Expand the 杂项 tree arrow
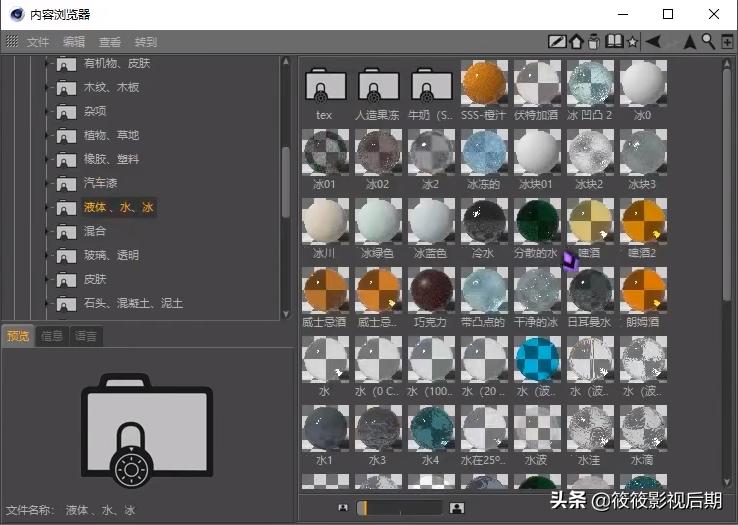This screenshot has height=525, width=738. point(46,111)
